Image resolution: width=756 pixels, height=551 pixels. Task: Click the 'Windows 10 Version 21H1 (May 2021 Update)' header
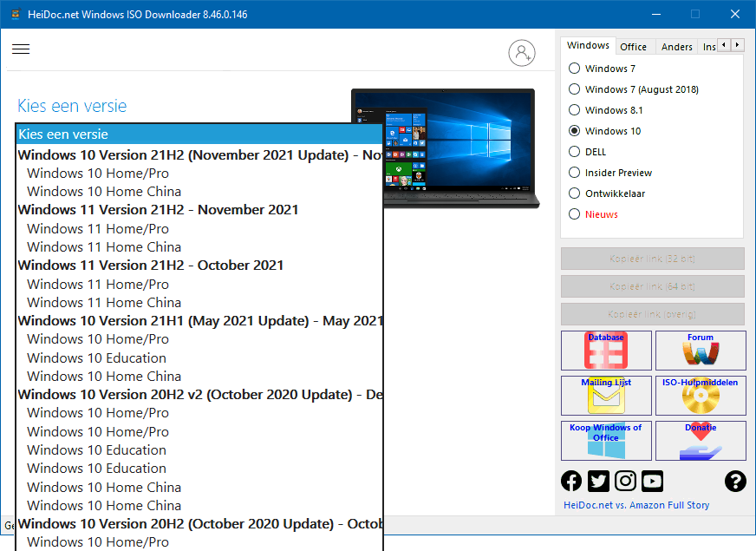click(199, 321)
